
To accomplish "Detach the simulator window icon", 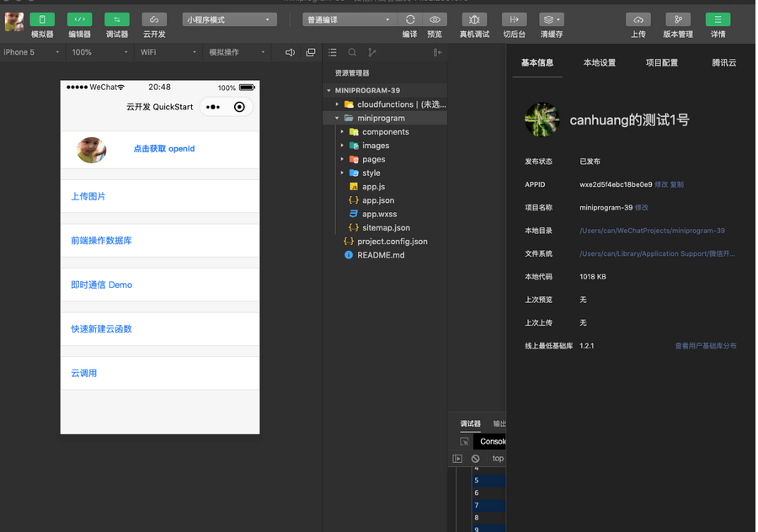I will (x=311, y=52).
